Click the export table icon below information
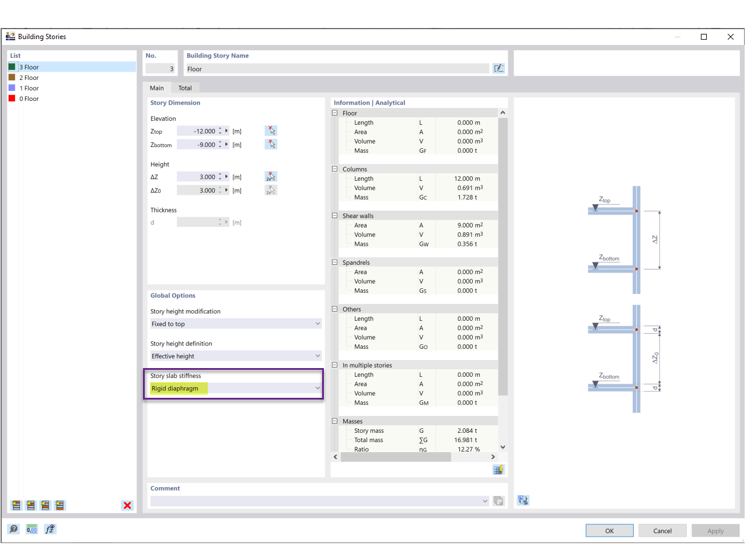747x560 pixels. click(498, 470)
